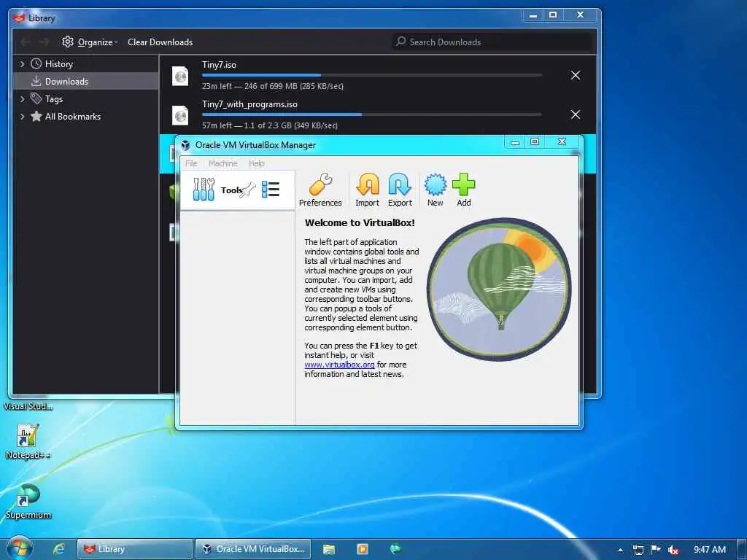Show hidden system tray icons
The image size is (747, 560).
pyautogui.click(x=620, y=550)
